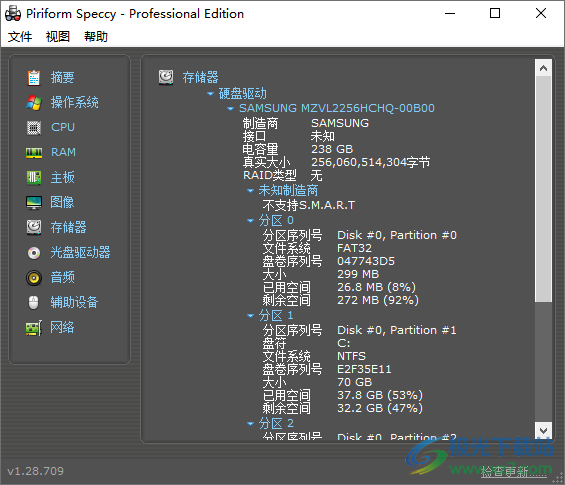Click the monitor icon for 图像
Screen dimensions: 565x485
pos(34,203)
